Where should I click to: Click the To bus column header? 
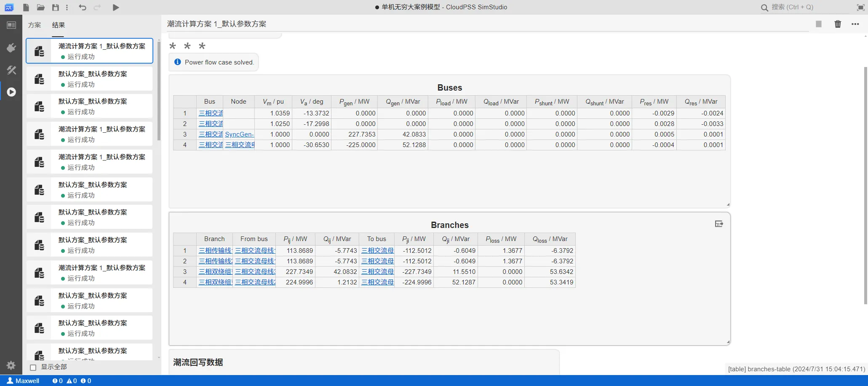pyautogui.click(x=377, y=239)
